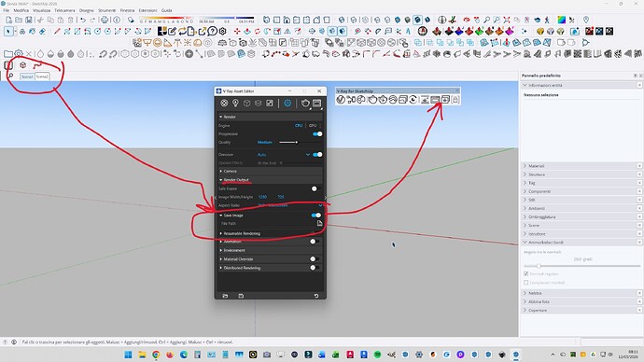The image size is (644, 362).
Task: Enable the Animation toggle
Action: (315, 242)
